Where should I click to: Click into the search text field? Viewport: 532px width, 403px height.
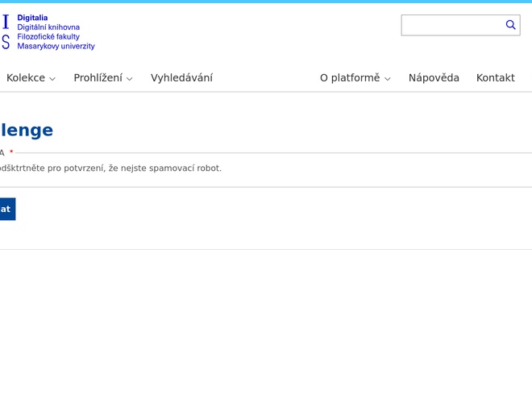pos(451,25)
